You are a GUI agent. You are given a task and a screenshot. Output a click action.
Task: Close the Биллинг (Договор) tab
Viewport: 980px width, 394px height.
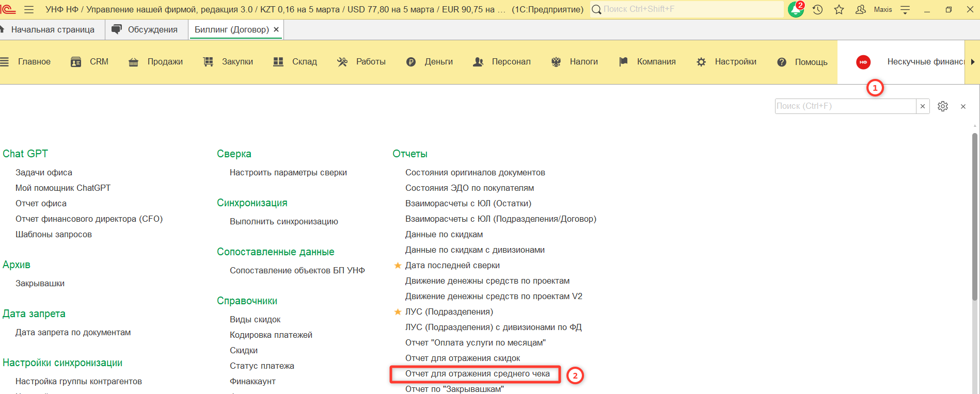(276, 30)
